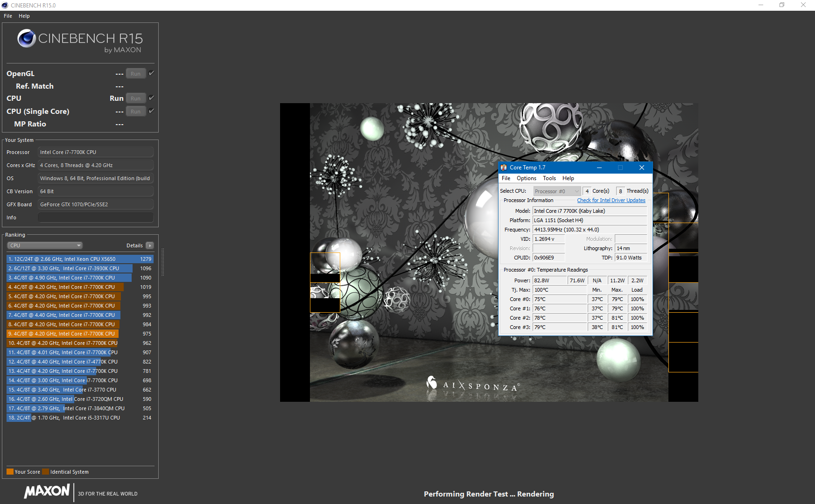Select ranking row 3 at 4.90 GHz
The width and height of the screenshot is (815, 504).
pos(80,278)
